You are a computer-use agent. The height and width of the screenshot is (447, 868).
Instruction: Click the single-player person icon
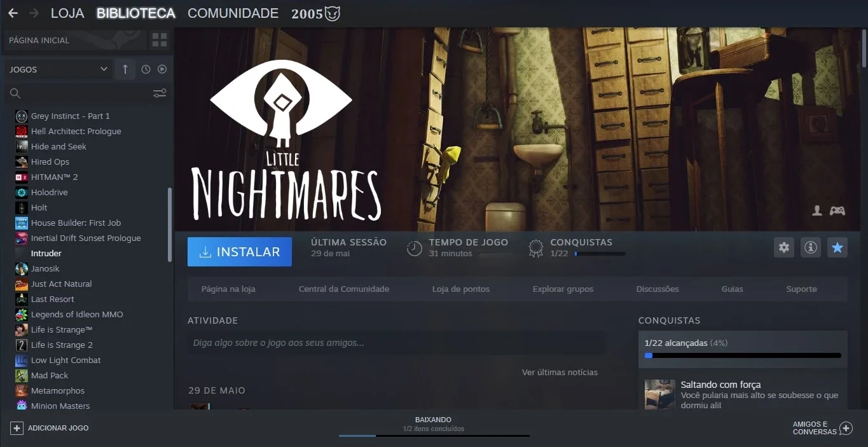(817, 210)
